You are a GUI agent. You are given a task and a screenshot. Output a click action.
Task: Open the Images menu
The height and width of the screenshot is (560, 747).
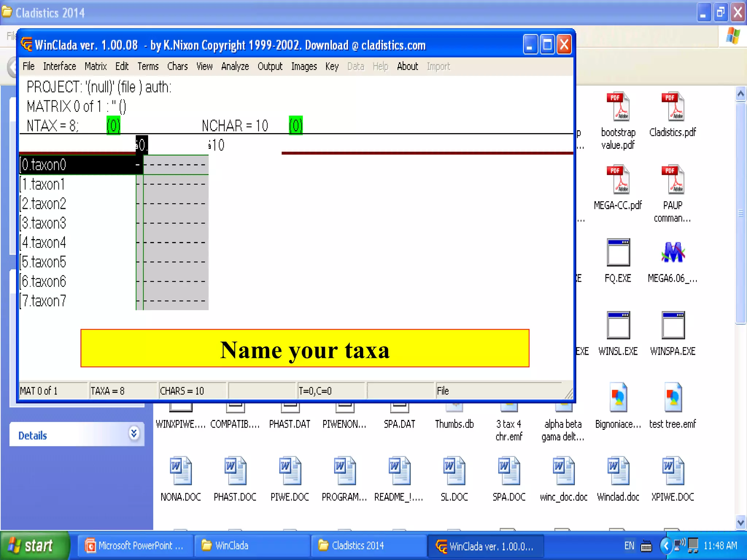coord(304,66)
